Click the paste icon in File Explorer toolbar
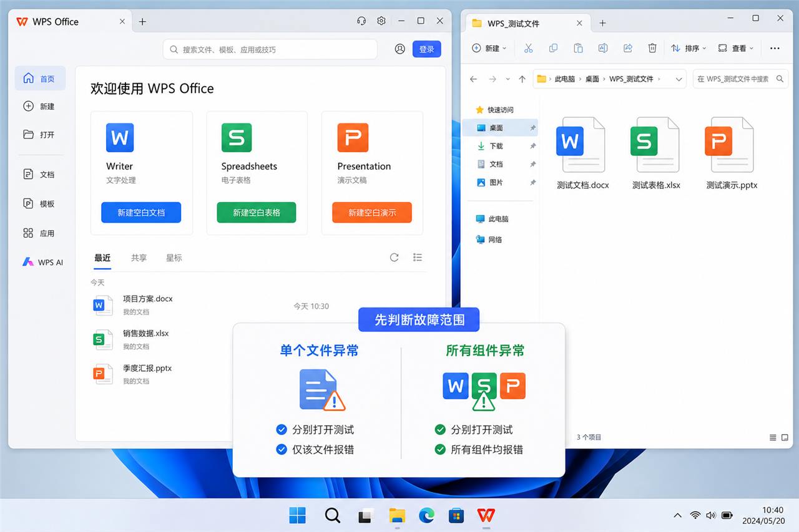The image size is (799, 532). [578, 48]
